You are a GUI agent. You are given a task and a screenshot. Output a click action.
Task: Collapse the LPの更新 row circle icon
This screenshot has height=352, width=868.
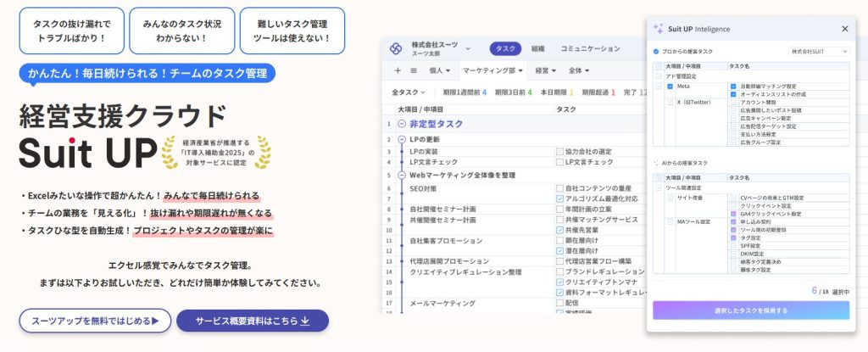point(402,139)
